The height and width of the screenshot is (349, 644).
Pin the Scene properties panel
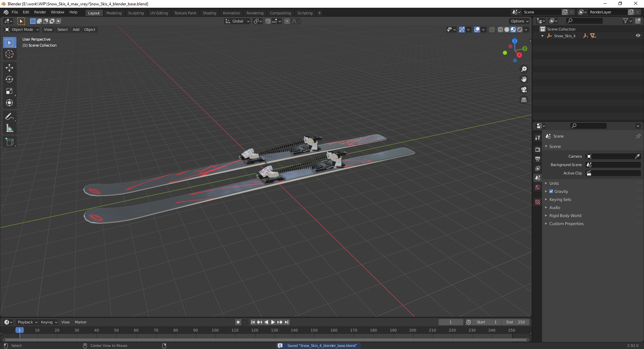coord(638,136)
